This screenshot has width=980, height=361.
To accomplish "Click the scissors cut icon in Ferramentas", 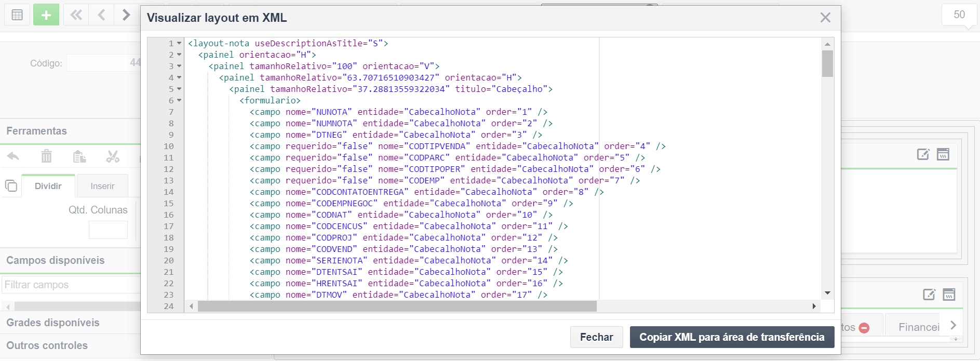I will coord(113,156).
